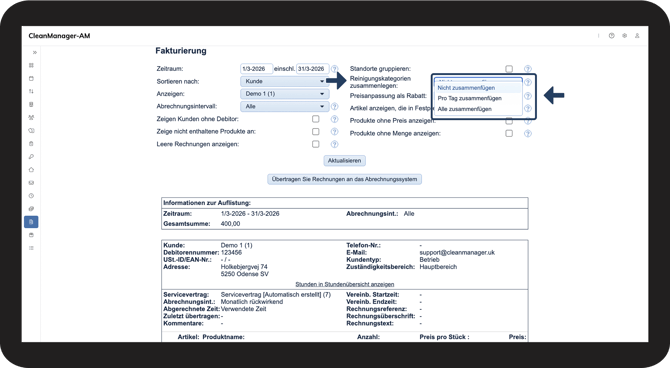This screenshot has width=670, height=368.
Task: Click the up-down arrows sidebar icon
Action: pos(31,91)
